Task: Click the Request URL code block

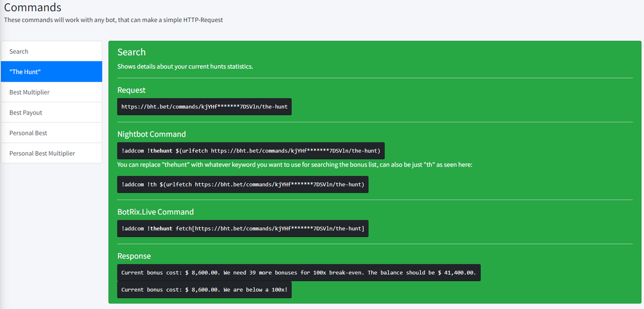Action: click(204, 106)
